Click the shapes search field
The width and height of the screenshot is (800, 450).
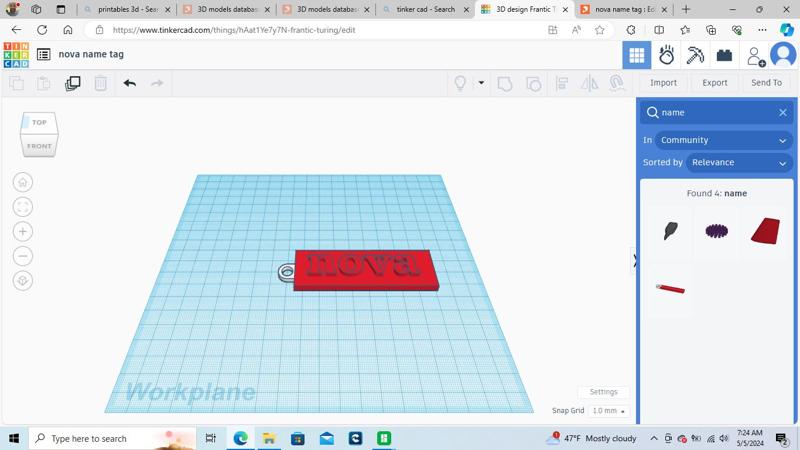tap(717, 112)
